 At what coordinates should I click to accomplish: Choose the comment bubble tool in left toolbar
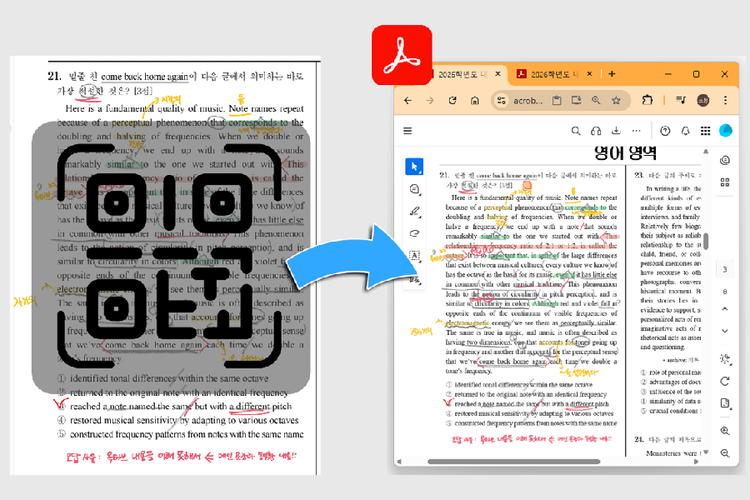[415, 189]
